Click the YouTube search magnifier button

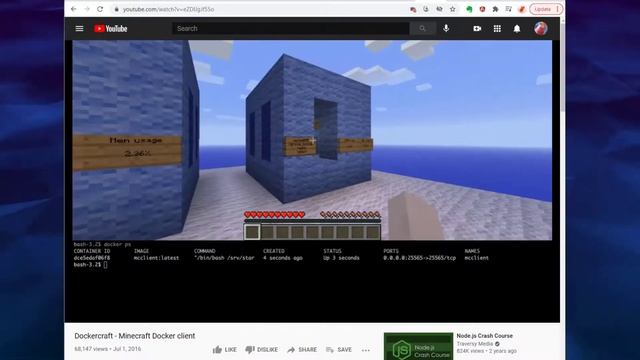pyautogui.click(x=422, y=29)
